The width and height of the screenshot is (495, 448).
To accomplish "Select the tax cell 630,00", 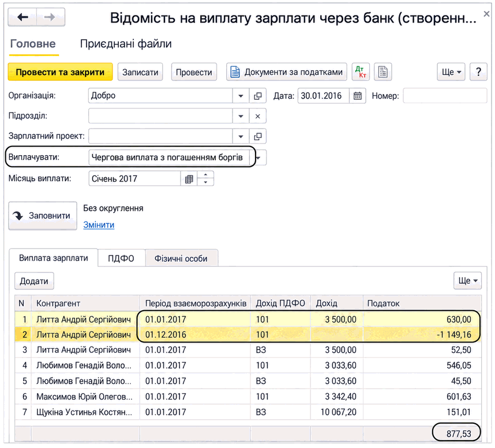I will point(422,319).
